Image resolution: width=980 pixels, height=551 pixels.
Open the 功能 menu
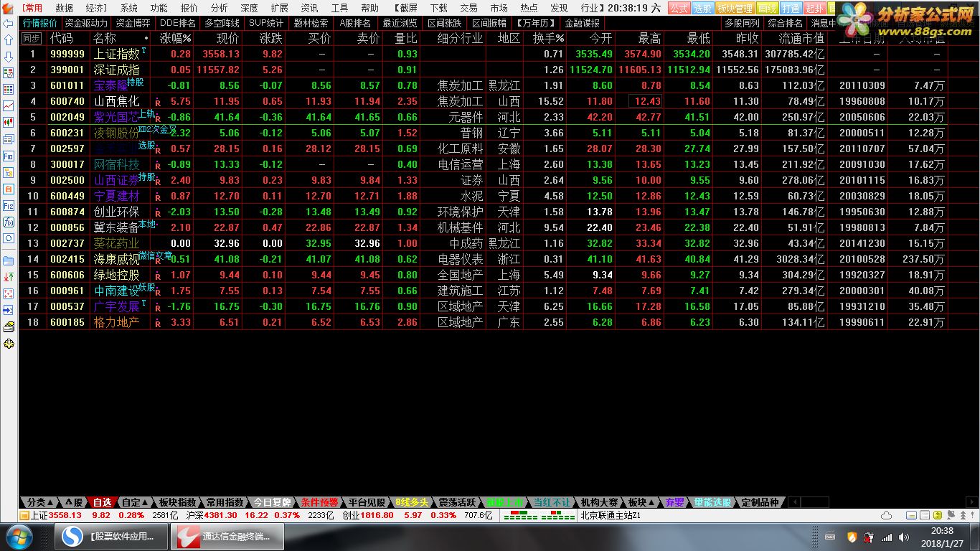pyautogui.click(x=159, y=8)
